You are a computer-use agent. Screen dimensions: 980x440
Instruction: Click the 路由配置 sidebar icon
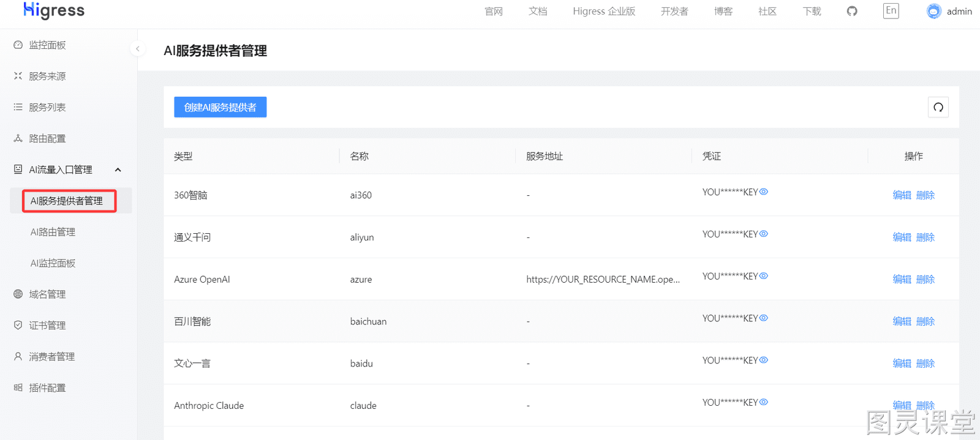click(18, 138)
